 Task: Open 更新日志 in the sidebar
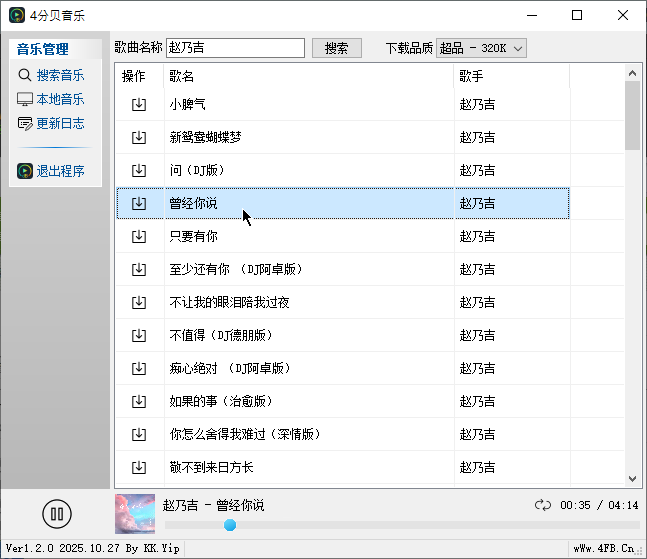pos(60,123)
